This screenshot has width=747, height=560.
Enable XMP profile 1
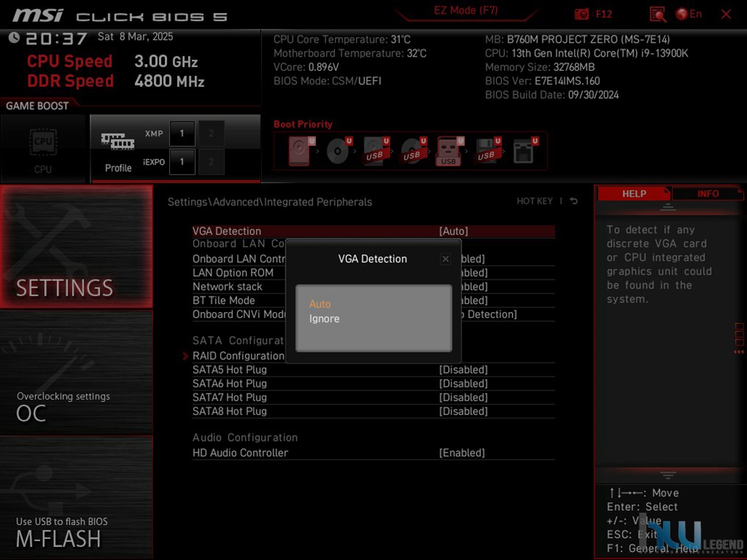tap(182, 133)
